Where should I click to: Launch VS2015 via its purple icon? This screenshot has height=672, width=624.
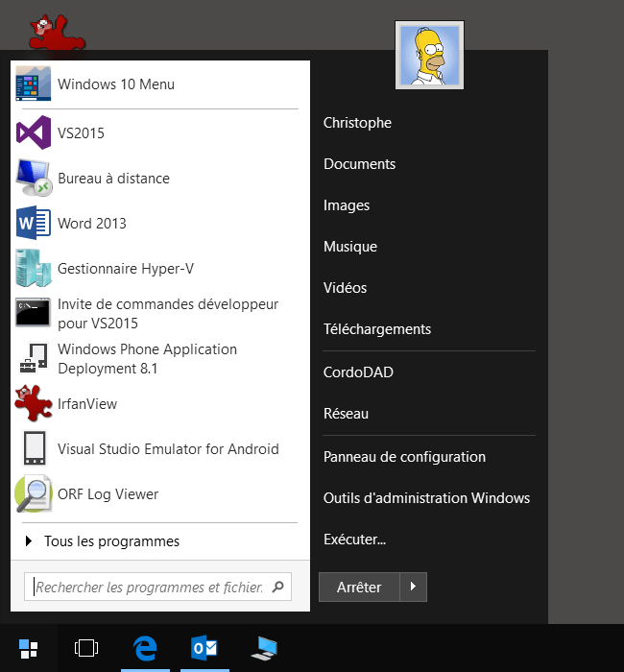tap(34, 132)
